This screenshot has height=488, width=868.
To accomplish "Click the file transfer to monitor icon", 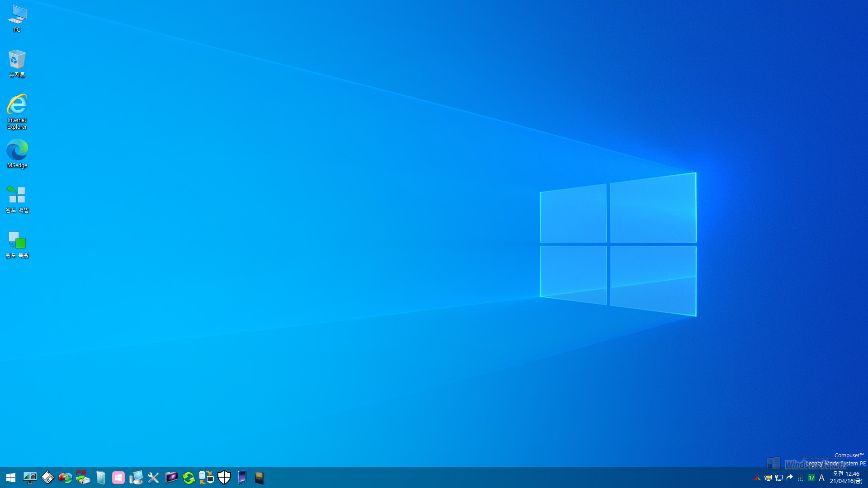I will pyautogui.click(x=206, y=478).
